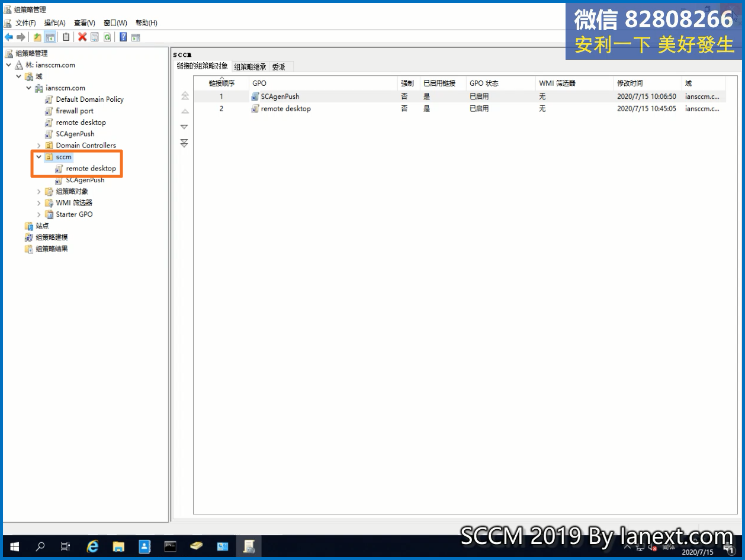The height and width of the screenshot is (560, 745).
Task: Open Task View from the taskbar
Action: click(66, 546)
